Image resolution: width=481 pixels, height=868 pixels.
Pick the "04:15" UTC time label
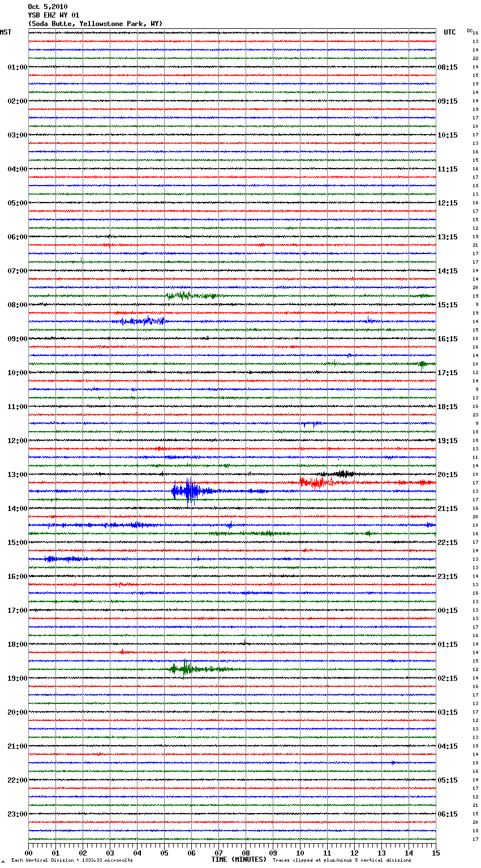click(448, 746)
